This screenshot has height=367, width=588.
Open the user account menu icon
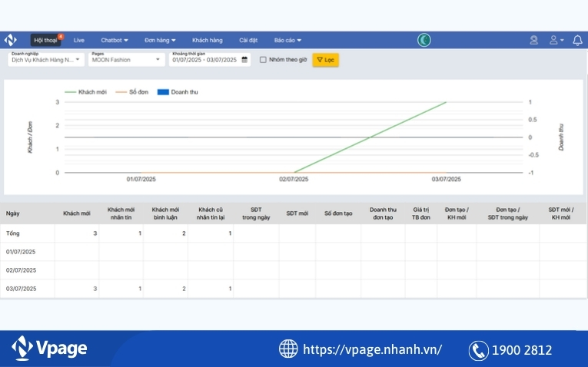coord(555,40)
